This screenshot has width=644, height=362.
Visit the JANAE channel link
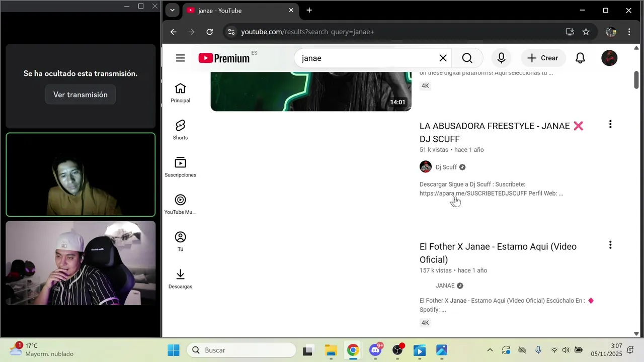pyautogui.click(x=445, y=286)
